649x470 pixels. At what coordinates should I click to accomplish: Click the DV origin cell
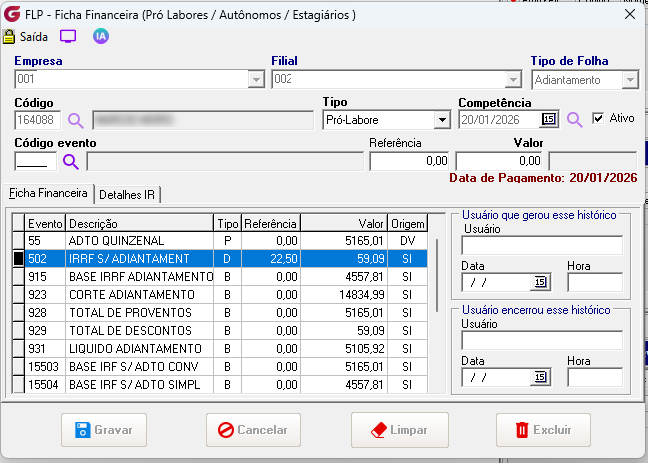pos(408,241)
